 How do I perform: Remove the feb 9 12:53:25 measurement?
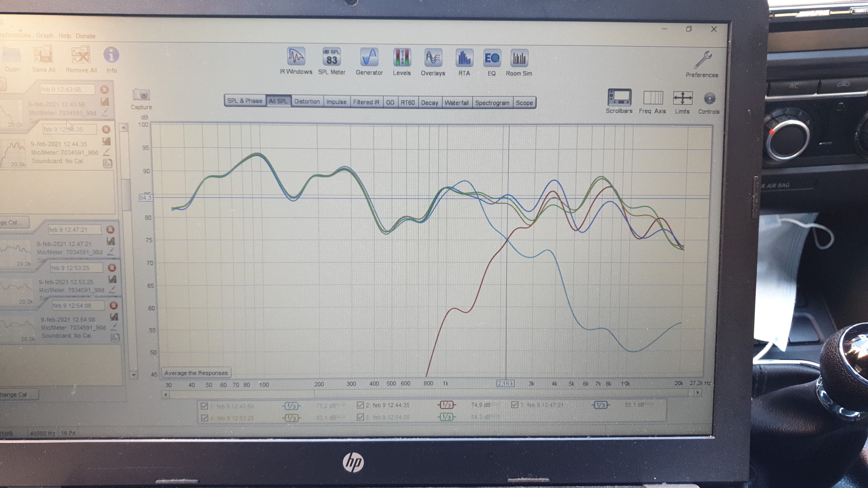(112, 268)
